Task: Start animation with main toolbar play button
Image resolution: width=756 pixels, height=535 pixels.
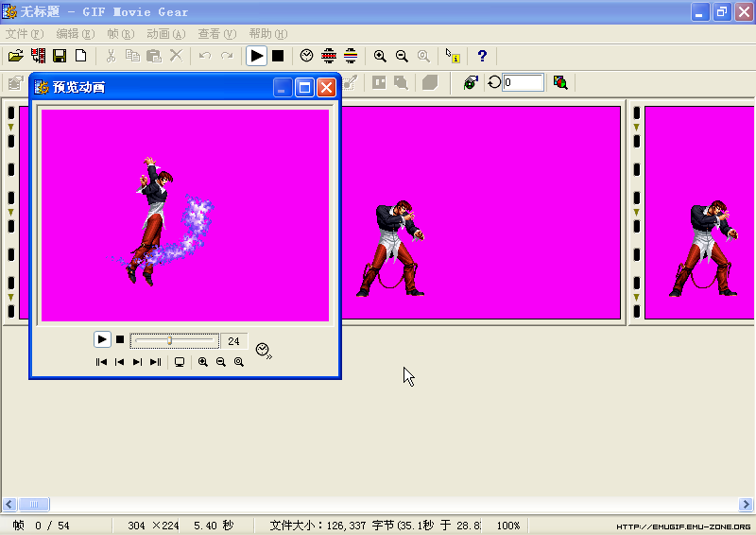Action: 256,56
